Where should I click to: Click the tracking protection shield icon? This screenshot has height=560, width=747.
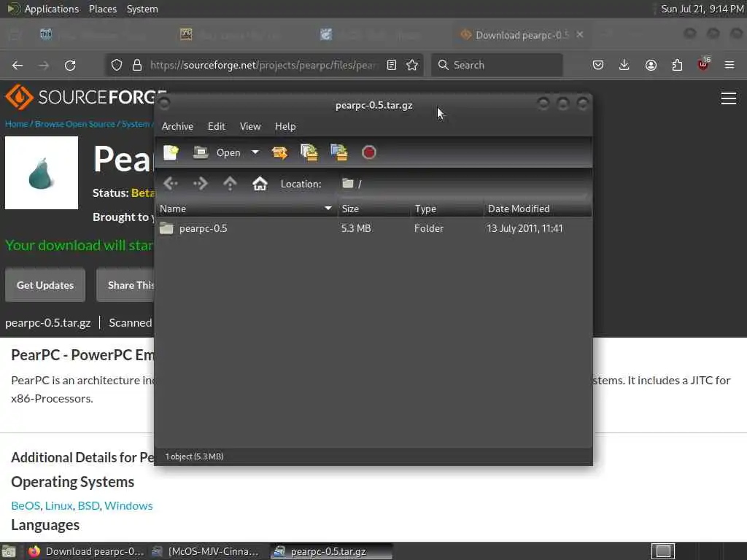pos(117,65)
